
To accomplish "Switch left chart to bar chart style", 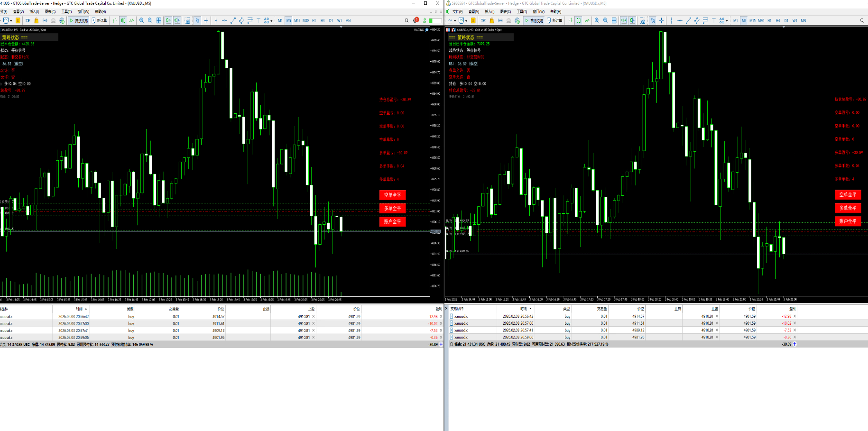I will (x=114, y=20).
